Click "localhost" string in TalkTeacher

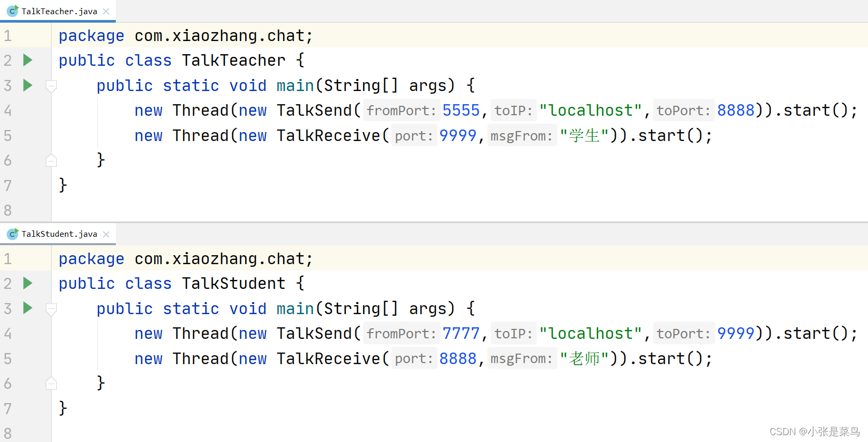pos(591,110)
